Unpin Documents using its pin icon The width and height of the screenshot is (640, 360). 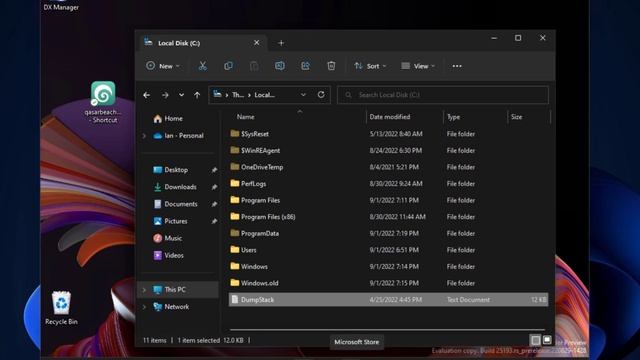coord(214,204)
